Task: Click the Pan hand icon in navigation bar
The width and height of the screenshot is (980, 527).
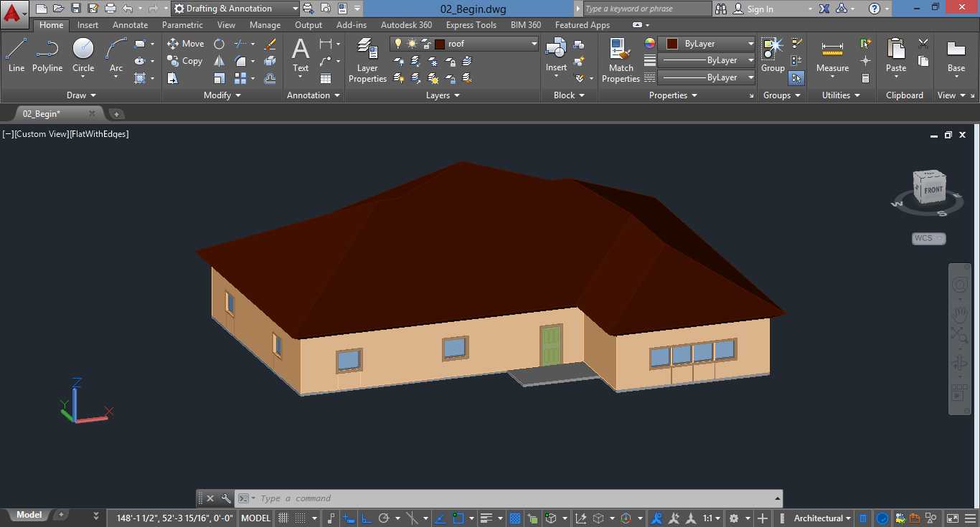Action: [959, 313]
